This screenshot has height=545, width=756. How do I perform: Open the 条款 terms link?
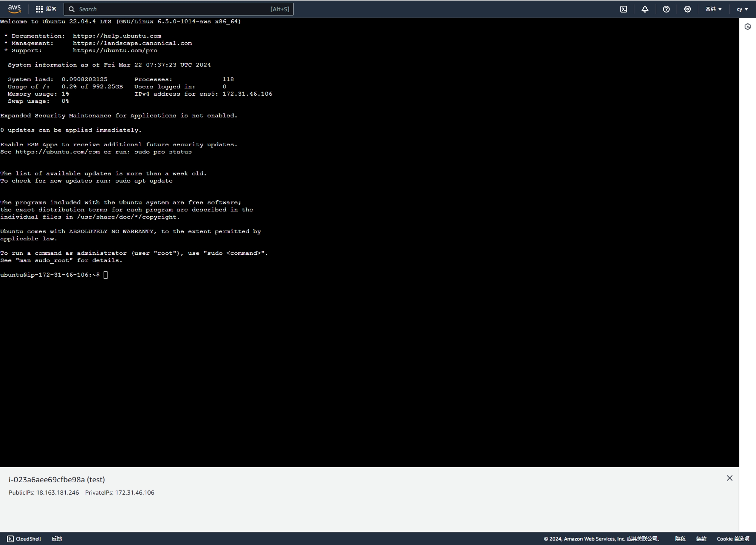click(701, 539)
